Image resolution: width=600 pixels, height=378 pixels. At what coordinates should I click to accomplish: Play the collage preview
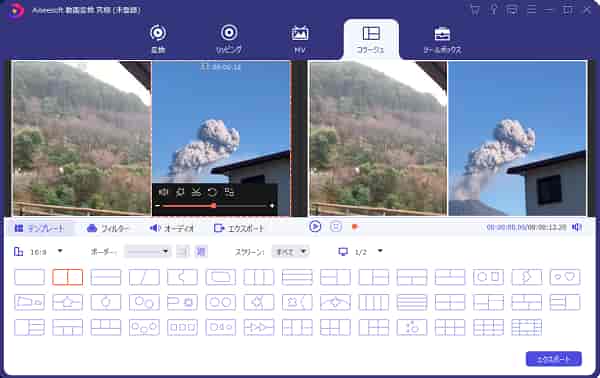pos(315,226)
